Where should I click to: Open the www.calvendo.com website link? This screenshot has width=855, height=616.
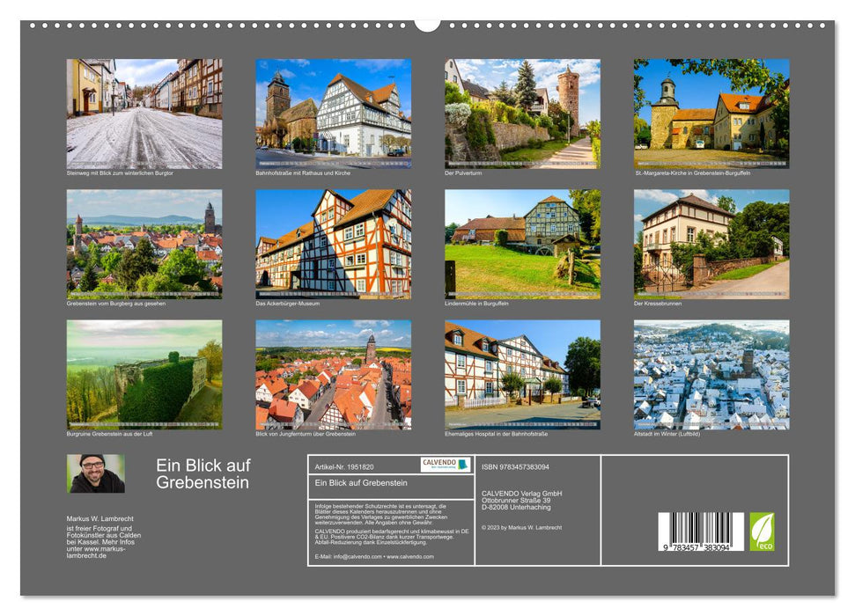[409, 557]
